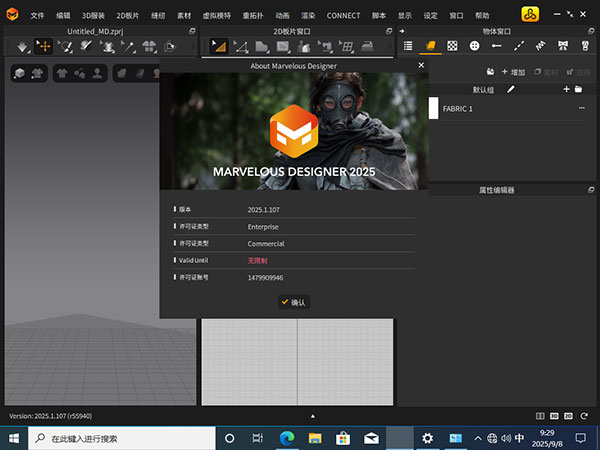600x450 pixels.
Task: Open the Button tab in object browser
Action: tap(475, 47)
